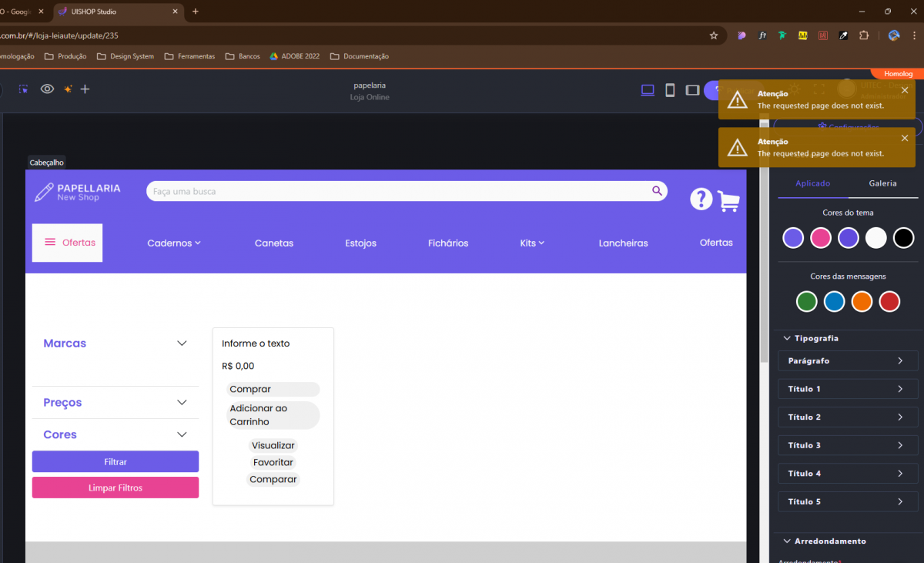This screenshot has height=563, width=924.
Task: Select the pink theme color swatch
Action: pyautogui.click(x=821, y=238)
